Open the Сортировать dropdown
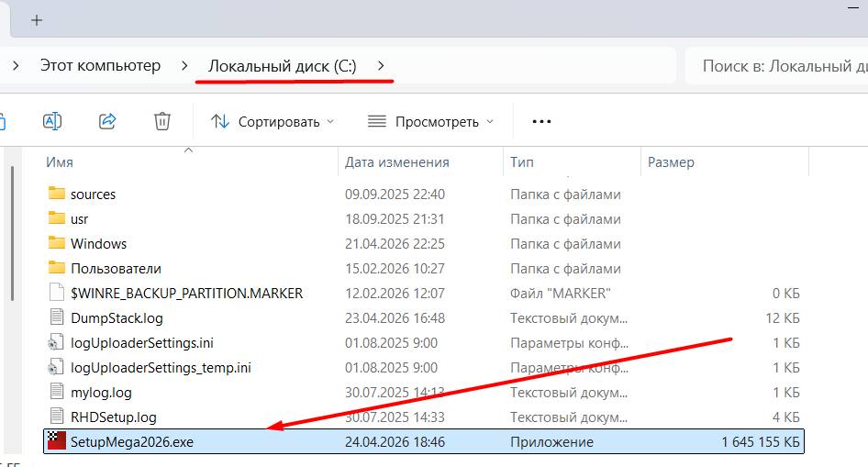 [273, 121]
